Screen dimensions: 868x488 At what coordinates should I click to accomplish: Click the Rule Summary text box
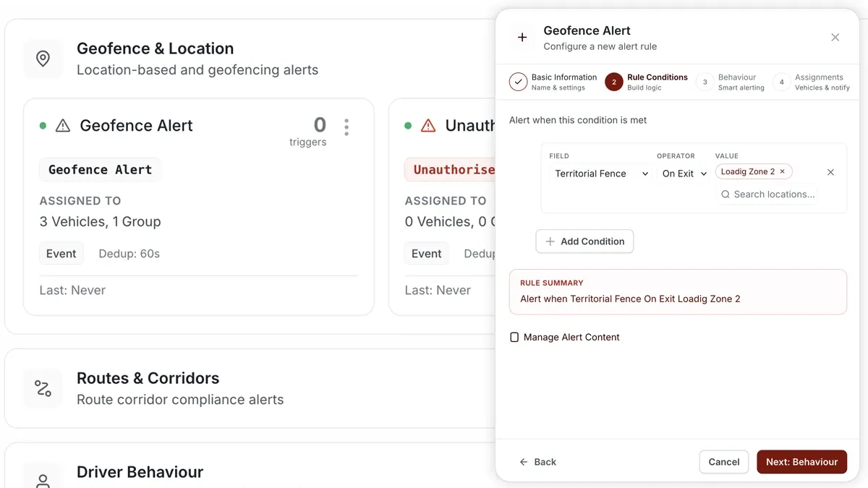pos(678,292)
